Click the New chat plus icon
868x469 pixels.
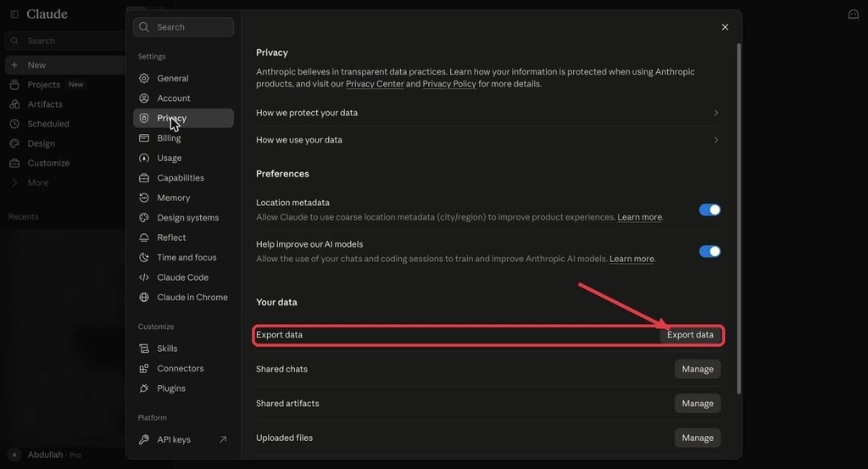click(14, 64)
